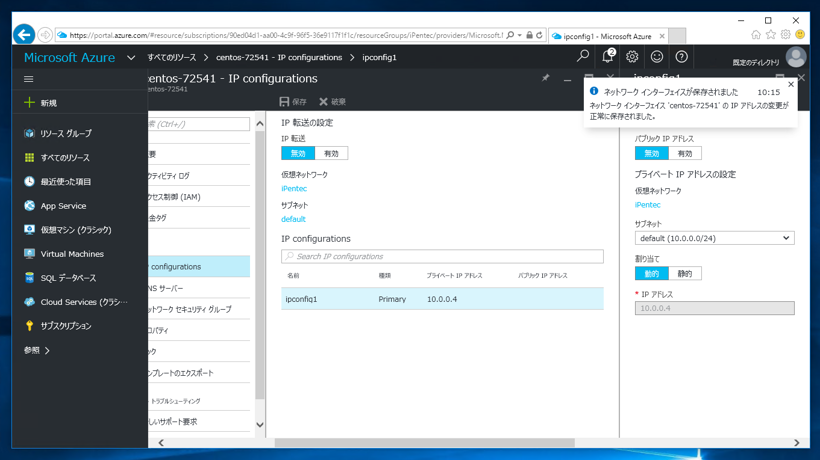Viewport: 820px width, 460px height.
Task: Set IP 転送 to 無効
Action: [298, 153]
